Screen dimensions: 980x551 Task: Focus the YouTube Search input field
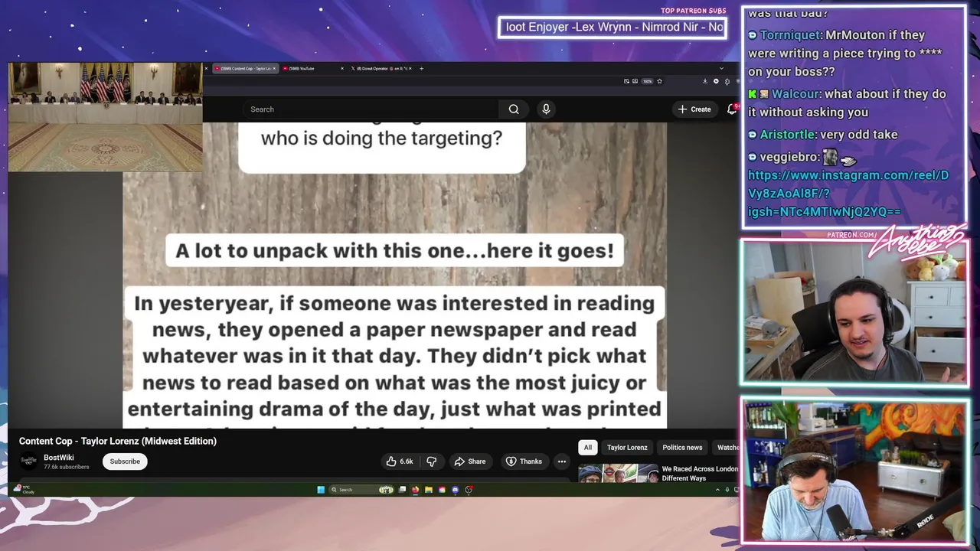pyautogui.click(x=371, y=109)
